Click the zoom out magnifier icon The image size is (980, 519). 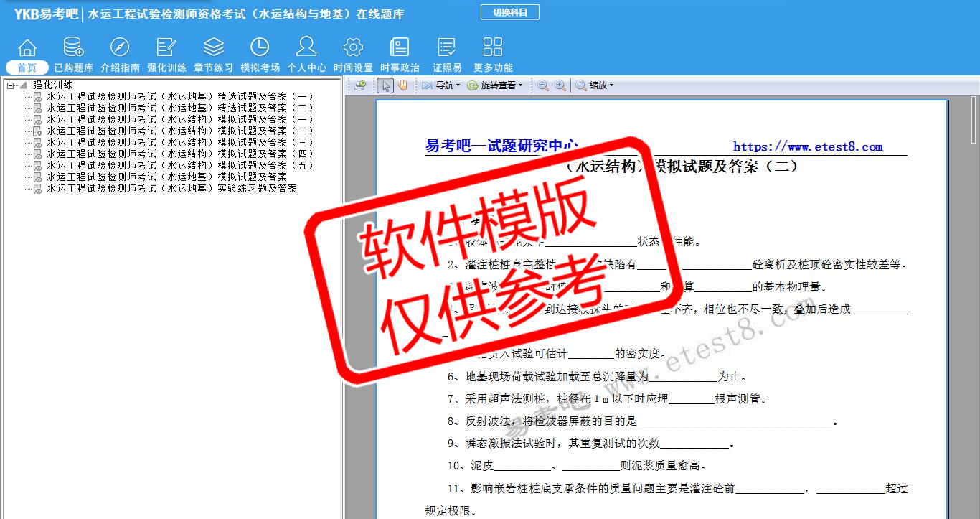[543, 85]
